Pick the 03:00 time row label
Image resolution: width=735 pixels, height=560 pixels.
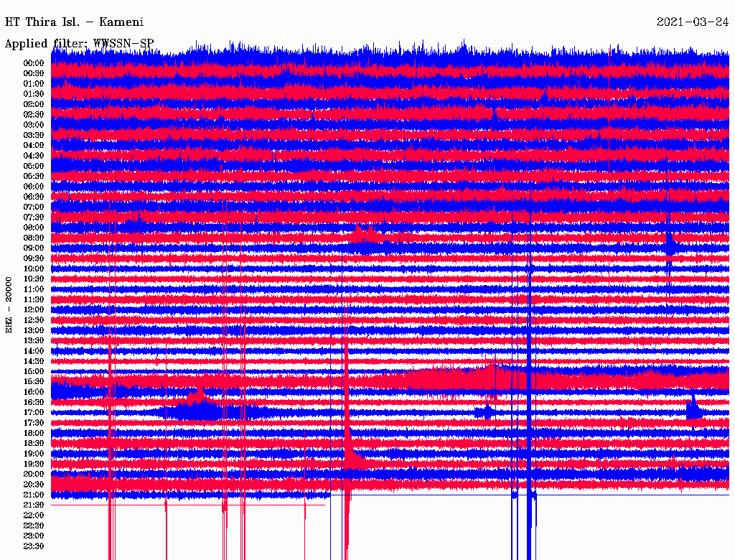pos(34,125)
